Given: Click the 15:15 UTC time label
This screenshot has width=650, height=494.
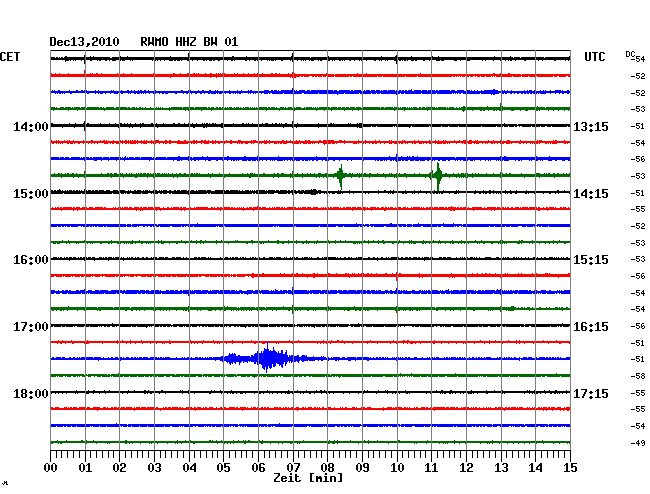Looking at the screenshot, I should [x=591, y=260].
